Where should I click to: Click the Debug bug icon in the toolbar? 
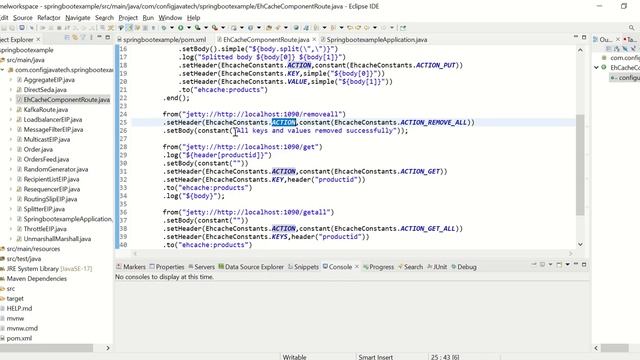point(164,28)
